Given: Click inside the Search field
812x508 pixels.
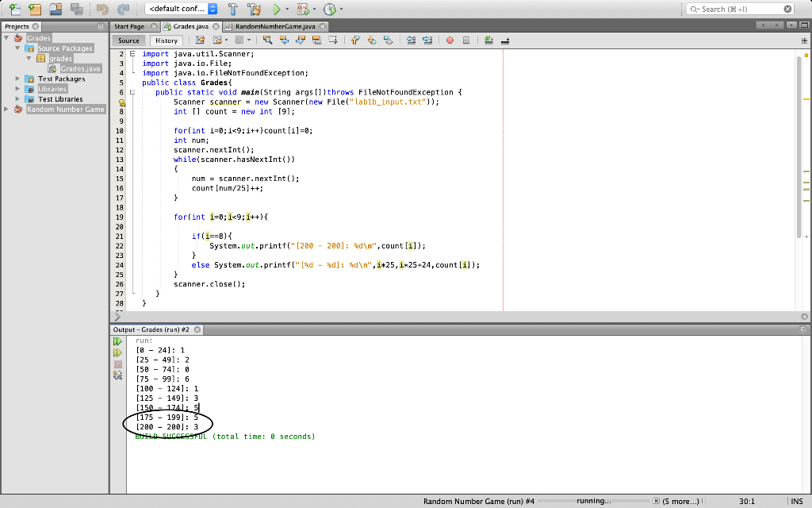Looking at the screenshot, I should pyautogui.click(x=740, y=9).
